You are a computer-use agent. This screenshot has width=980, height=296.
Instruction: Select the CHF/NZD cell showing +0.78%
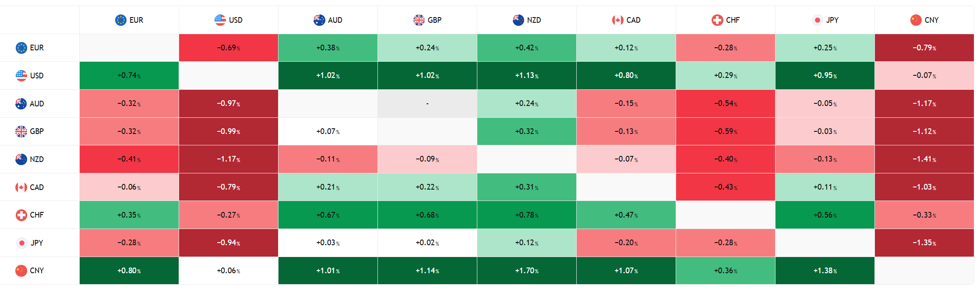pos(527,215)
